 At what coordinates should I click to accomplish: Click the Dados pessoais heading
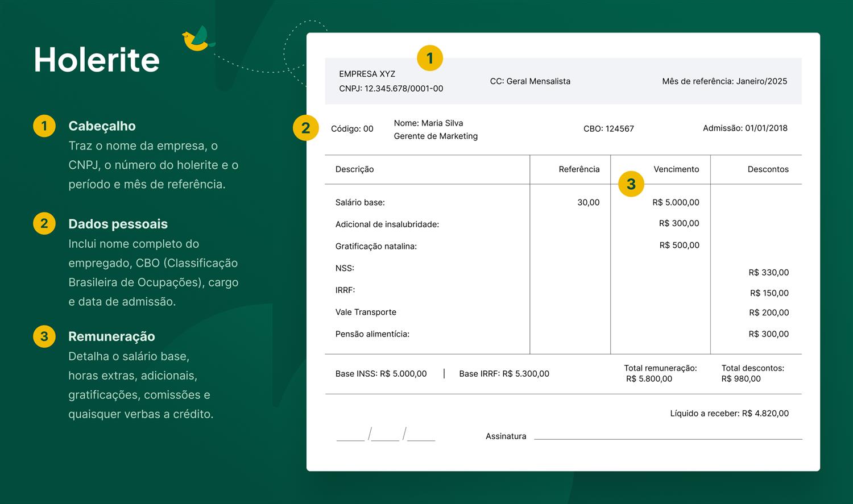click(118, 224)
